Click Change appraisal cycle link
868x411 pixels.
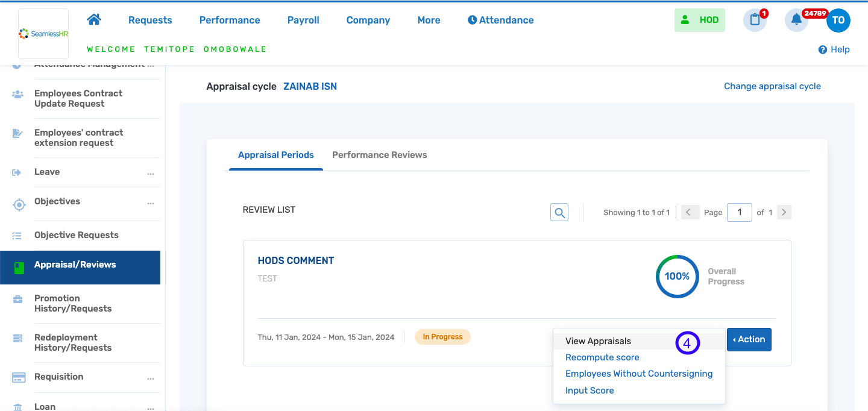point(772,86)
